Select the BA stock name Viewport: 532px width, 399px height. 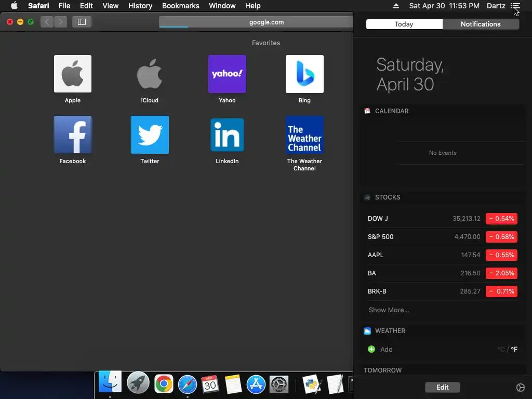pyautogui.click(x=372, y=273)
